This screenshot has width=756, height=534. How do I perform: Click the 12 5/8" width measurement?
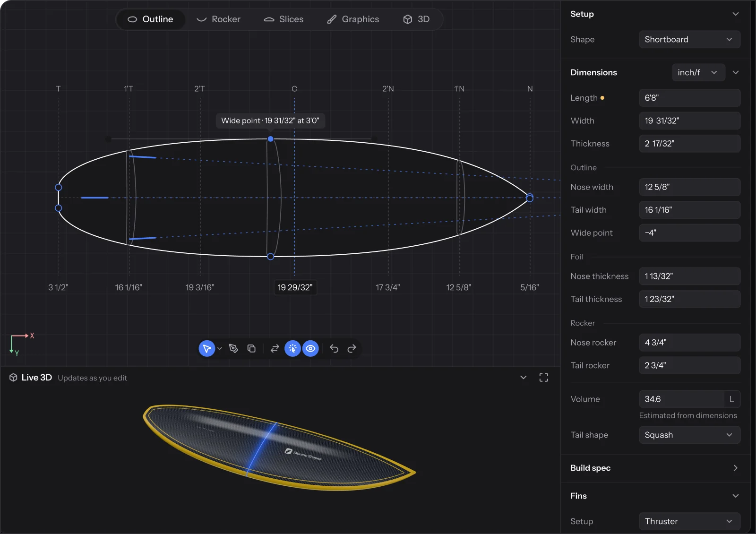click(459, 287)
